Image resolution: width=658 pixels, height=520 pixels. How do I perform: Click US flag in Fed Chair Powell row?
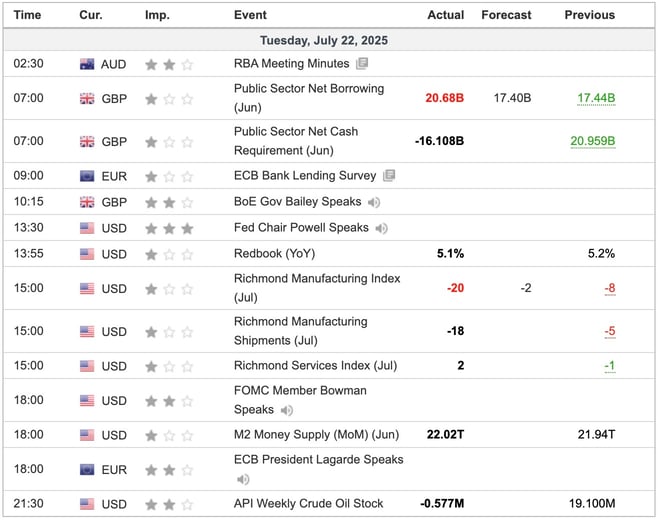[87, 228]
